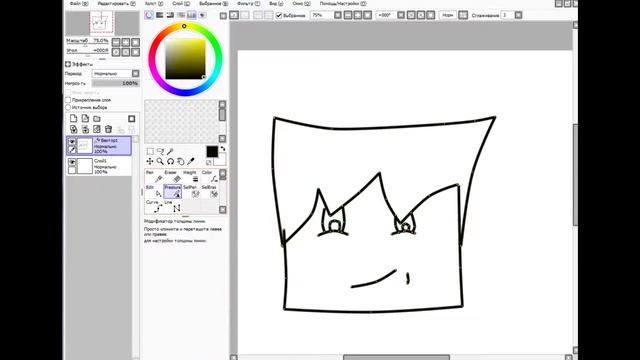This screenshot has height=360, width=640.
Task: Rotate navigator view counterclockwise button
Action: pos(116,52)
